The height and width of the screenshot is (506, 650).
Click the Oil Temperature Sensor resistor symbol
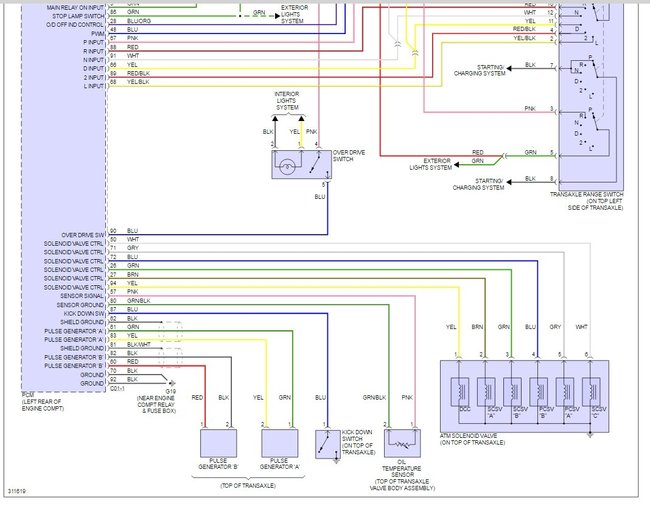point(402,443)
